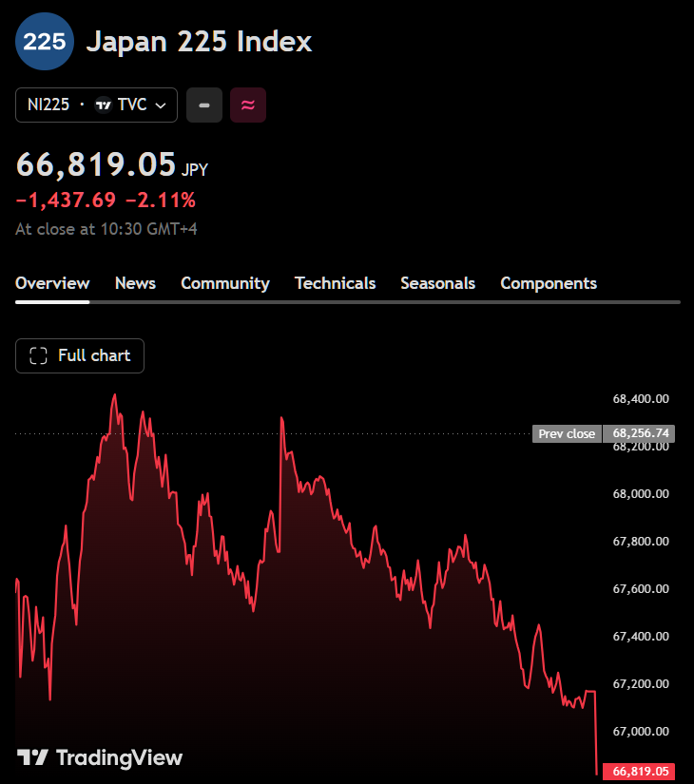
Task: Click the 66,819.05 JPY headline price
Action: [x=112, y=165]
